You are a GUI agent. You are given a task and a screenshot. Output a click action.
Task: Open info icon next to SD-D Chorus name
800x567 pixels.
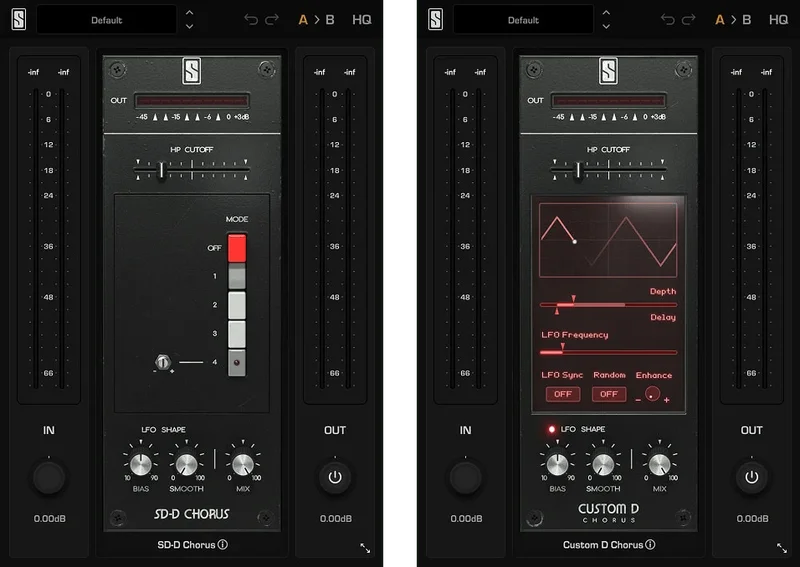223,545
